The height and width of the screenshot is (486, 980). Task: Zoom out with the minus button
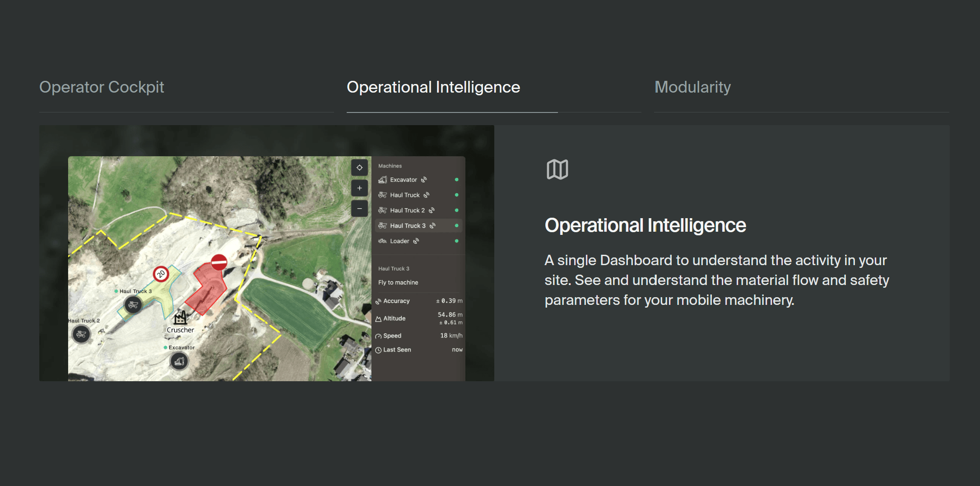pos(359,209)
